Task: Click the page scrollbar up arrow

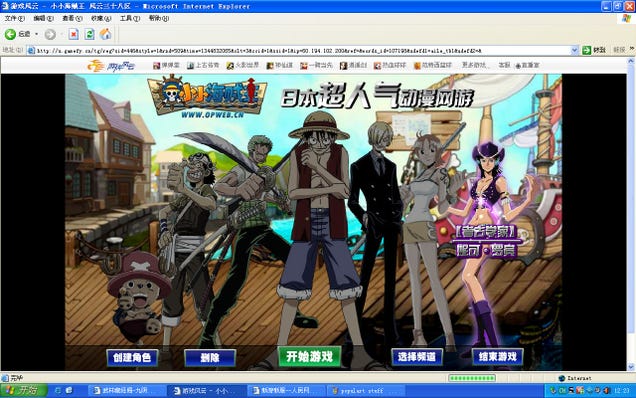Action: (631, 61)
